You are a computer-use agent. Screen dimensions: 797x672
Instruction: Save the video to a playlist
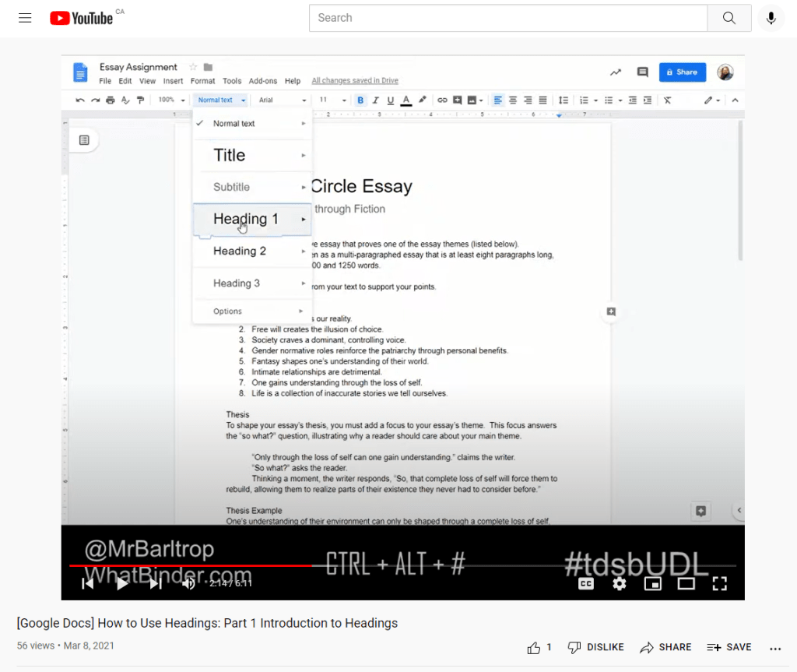(729, 647)
